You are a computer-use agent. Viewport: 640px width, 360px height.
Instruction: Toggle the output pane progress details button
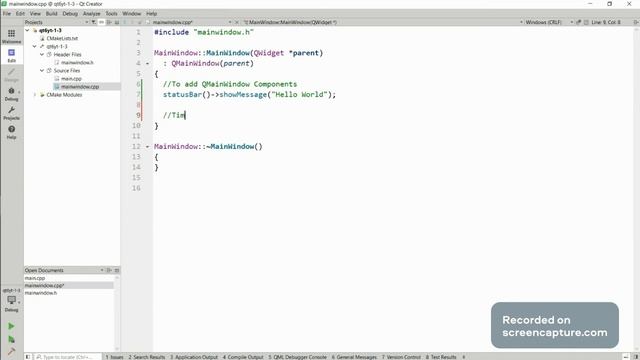626,357
